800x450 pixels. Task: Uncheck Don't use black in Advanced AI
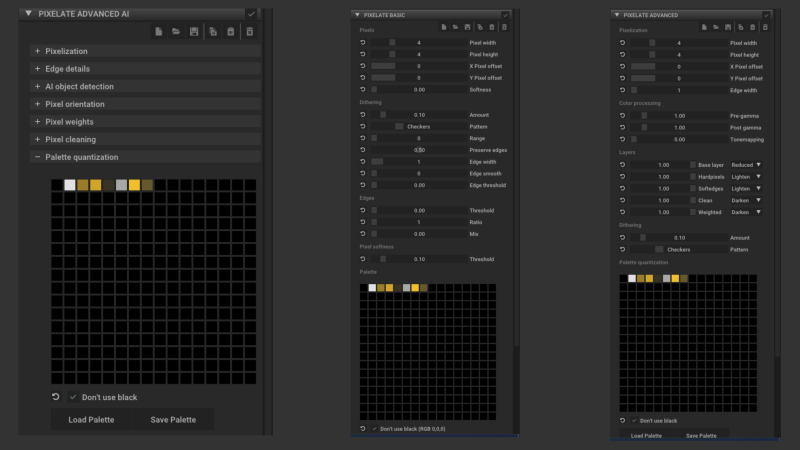point(73,397)
